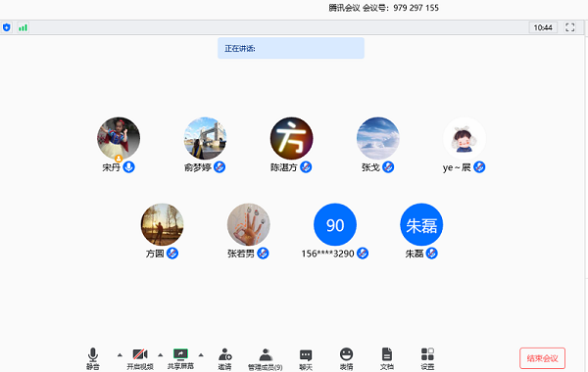The width and height of the screenshot is (588, 372).
Task: Open the settings grid icon
Action: [427, 354]
